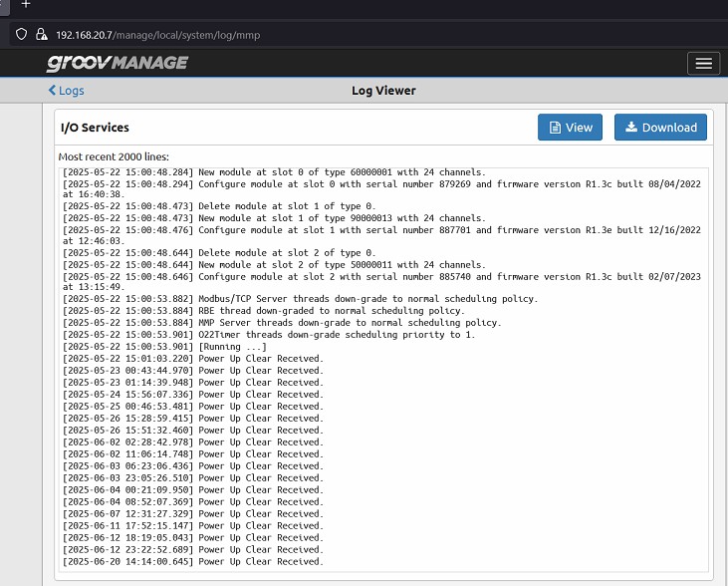This screenshot has height=586, width=728.
Task: Go back to Logs
Action: pos(67,90)
